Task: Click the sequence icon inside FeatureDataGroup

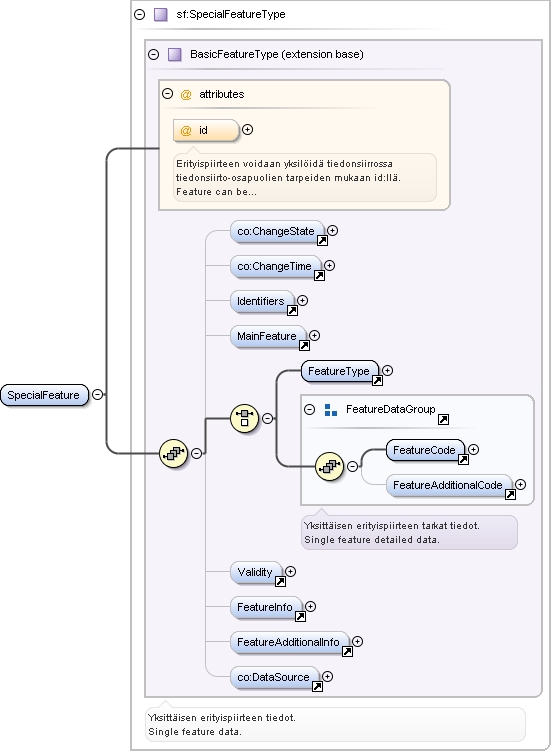Action: tap(329, 466)
